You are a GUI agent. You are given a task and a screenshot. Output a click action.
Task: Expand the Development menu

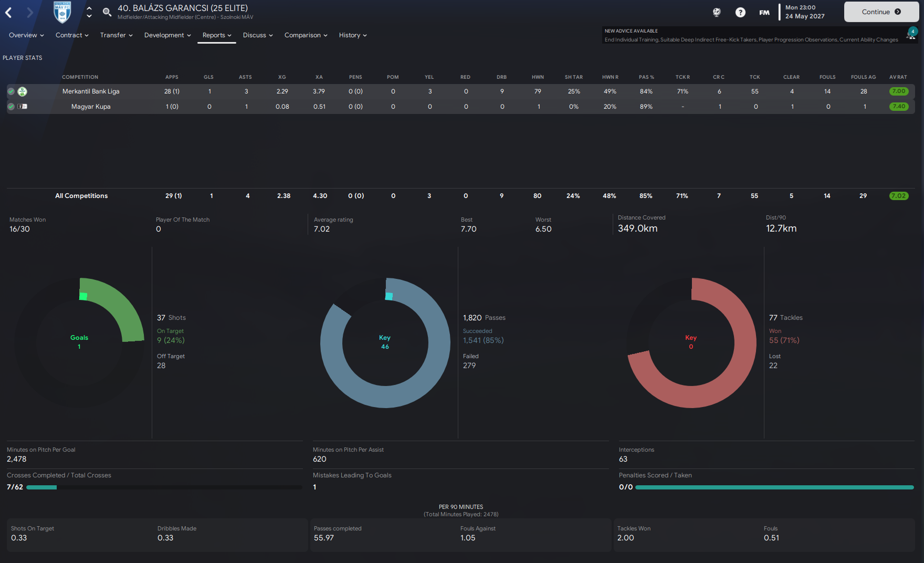pyautogui.click(x=167, y=35)
